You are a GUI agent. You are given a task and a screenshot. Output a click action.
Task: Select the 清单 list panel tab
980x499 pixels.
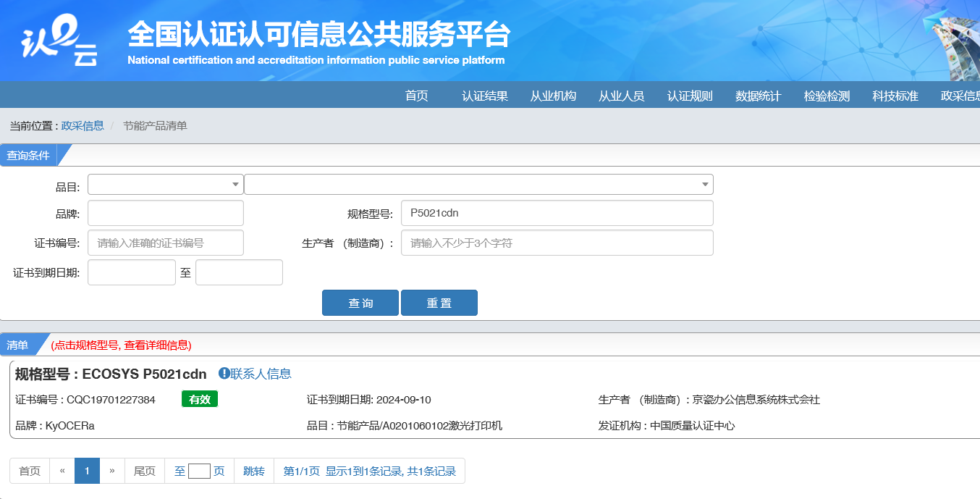click(17, 345)
